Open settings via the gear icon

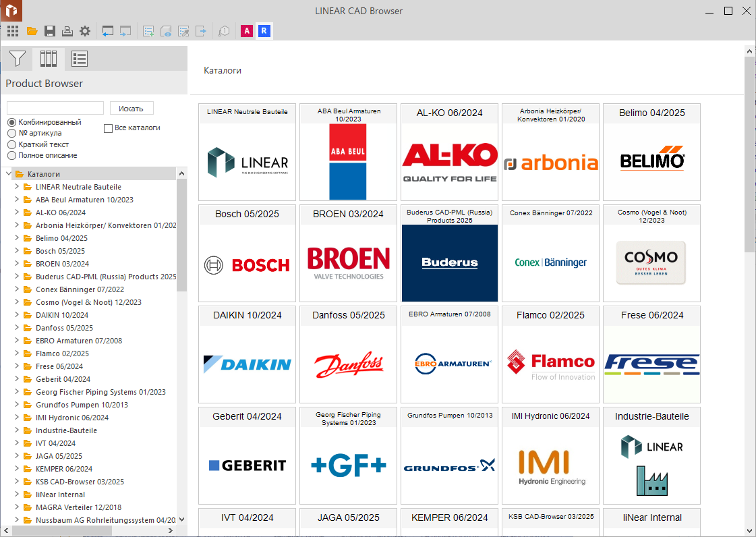coord(85,31)
